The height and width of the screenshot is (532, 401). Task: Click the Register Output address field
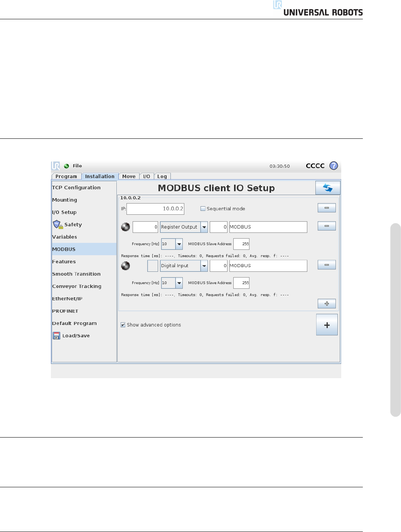click(x=219, y=227)
